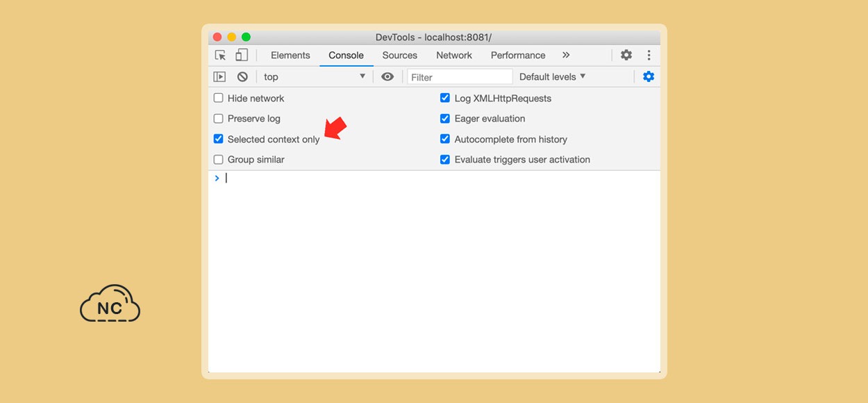Activate the inspect element picker icon

[221, 56]
